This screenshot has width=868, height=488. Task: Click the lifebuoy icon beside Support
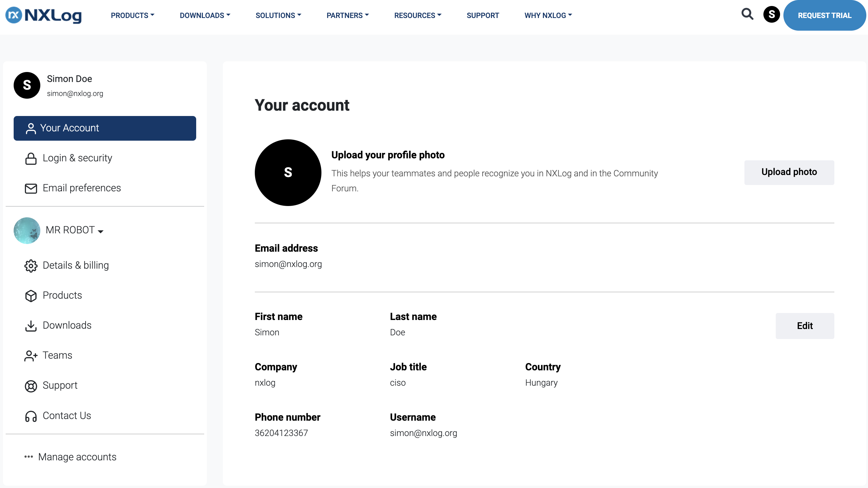[31, 386]
